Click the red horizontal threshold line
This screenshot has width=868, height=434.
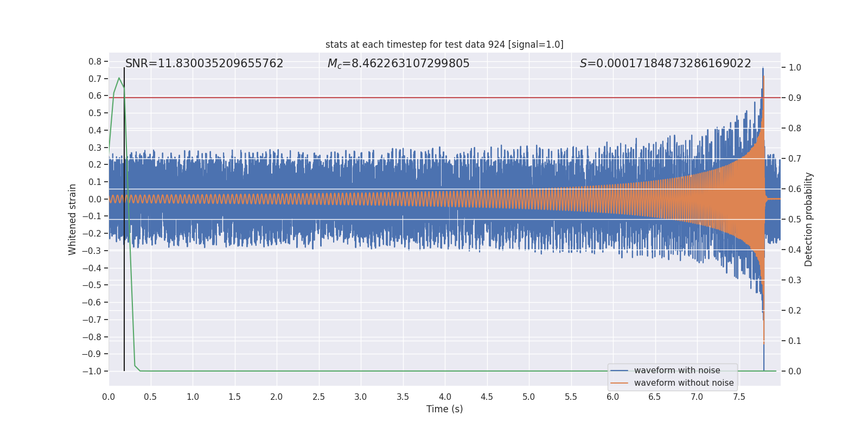point(434,98)
